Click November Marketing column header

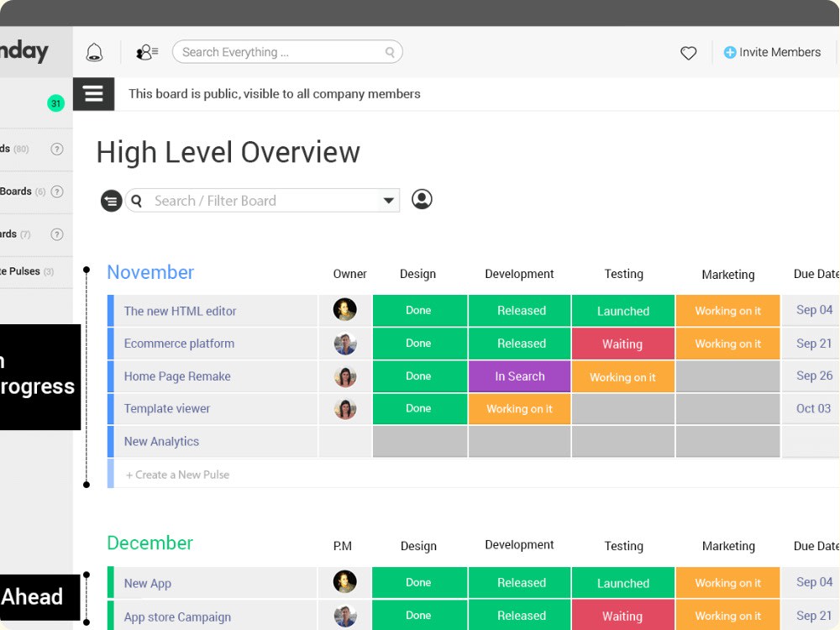point(728,275)
